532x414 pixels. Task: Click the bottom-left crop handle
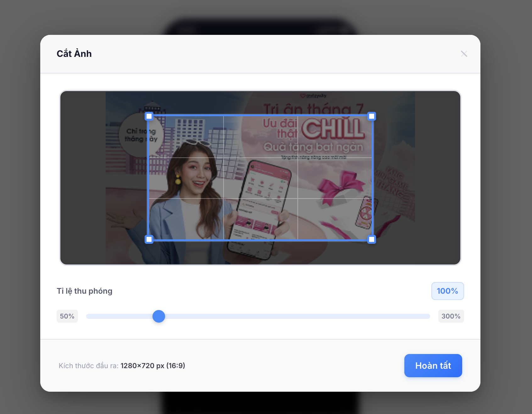point(149,240)
